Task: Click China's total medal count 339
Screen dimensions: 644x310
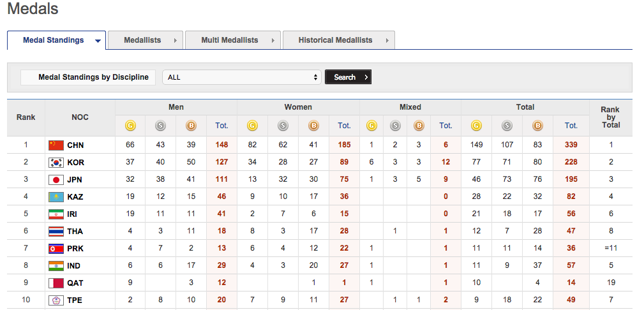Action: 571,145
